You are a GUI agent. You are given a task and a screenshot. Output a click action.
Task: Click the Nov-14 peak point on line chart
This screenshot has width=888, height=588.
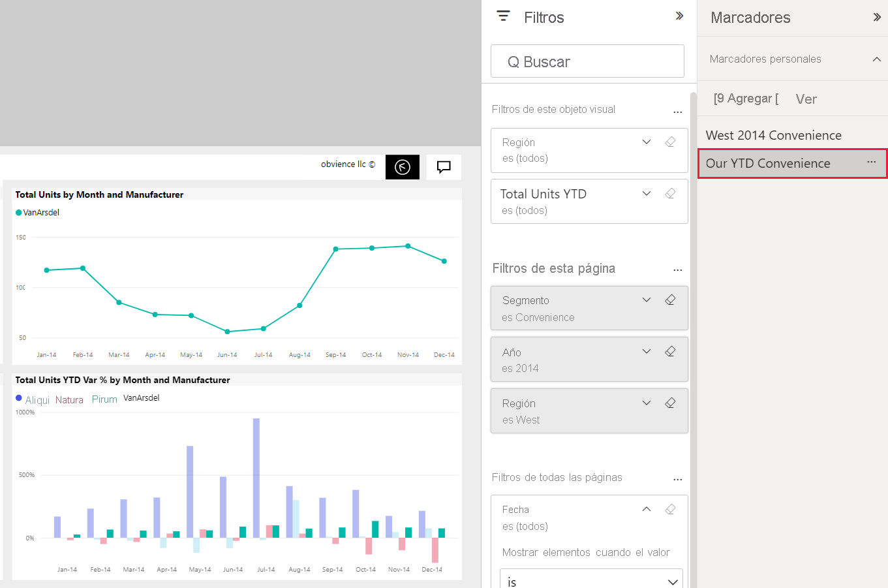[408, 246]
